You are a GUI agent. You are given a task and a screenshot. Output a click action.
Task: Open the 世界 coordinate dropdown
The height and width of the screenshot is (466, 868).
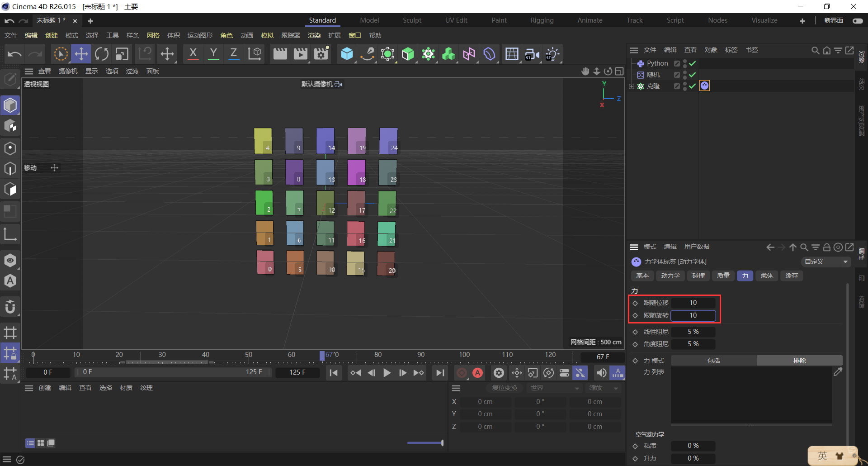[x=555, y=388]
